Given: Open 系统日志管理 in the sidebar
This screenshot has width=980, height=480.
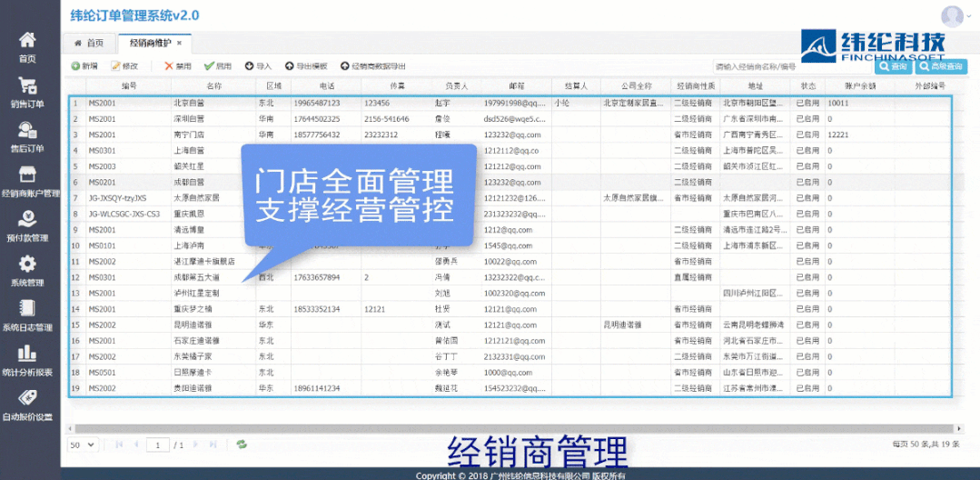Looking at the screenshot, I should click(27, 316).
